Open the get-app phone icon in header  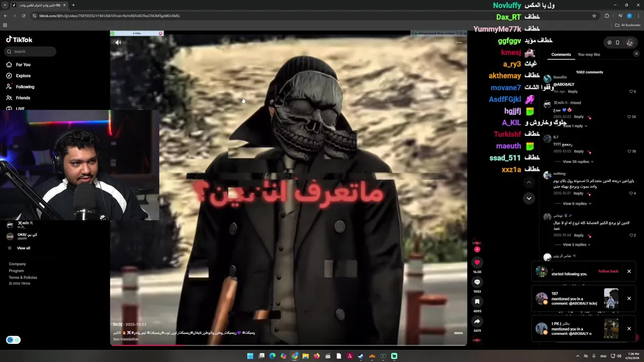tap(617, 43)
